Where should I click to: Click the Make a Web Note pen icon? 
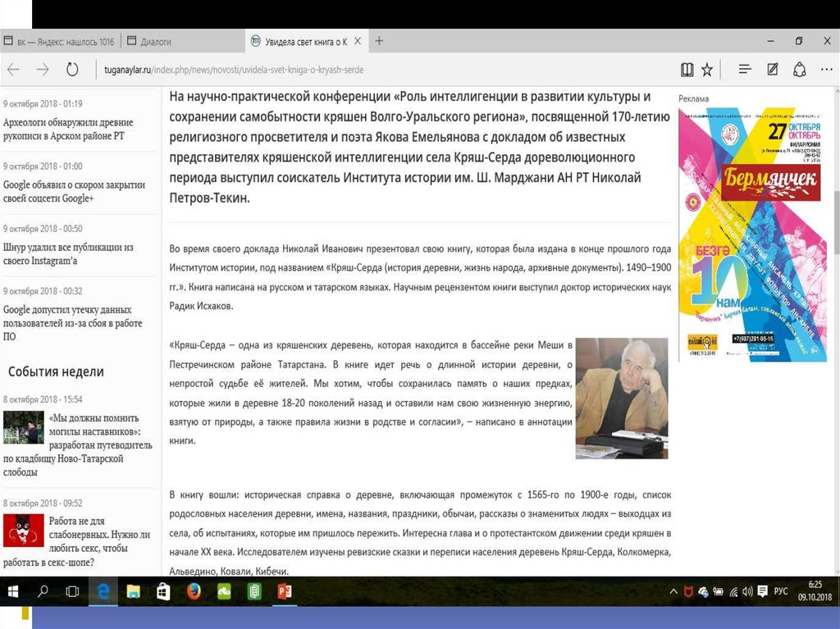pos(773,70)
